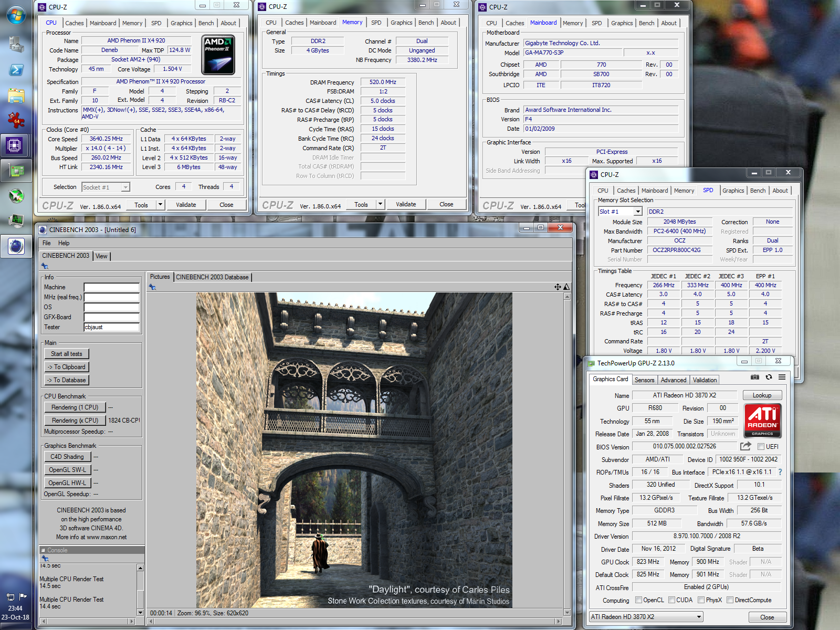The height and width of the screenshot is (630, 840).
Task: Open Caches tab in the first CPU-Z window
Action: coord(74,23)
